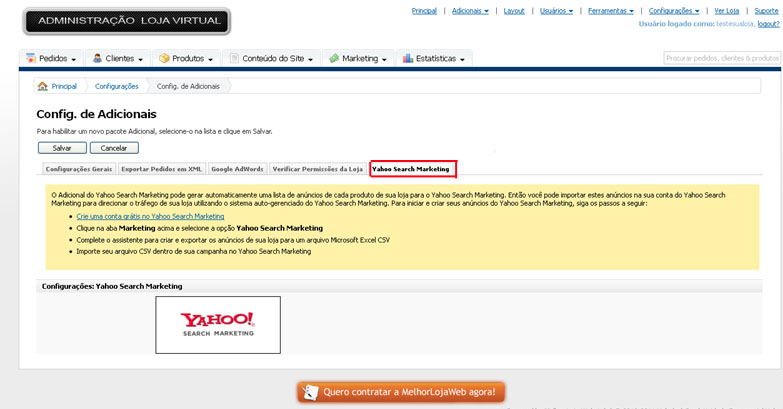783x409 pixels.
Task: Click the Administração Loja Virtual logo banner
Action: pyautogui.click(x=127, y=21)
